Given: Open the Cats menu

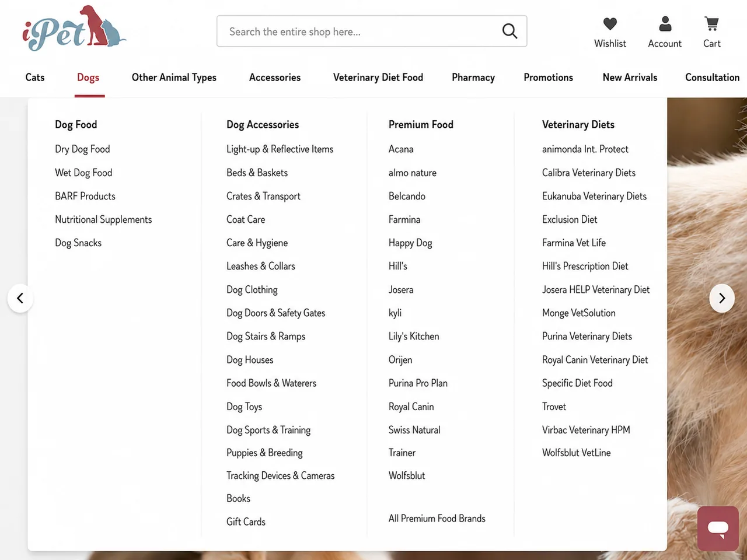Looking at the screenshot, I should (x=35, y=78).
